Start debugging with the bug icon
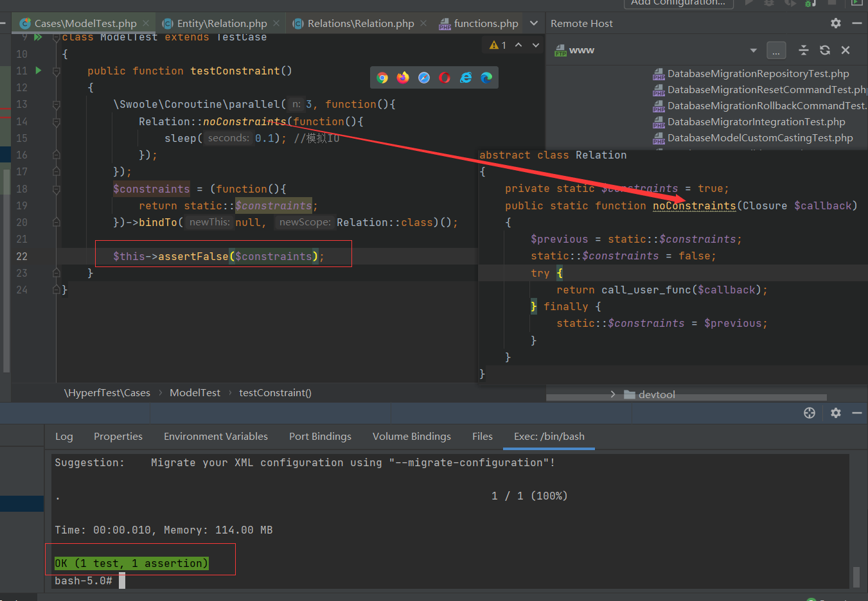The width and height of the screenshot is (868, 601). click(x=768, y=3)
